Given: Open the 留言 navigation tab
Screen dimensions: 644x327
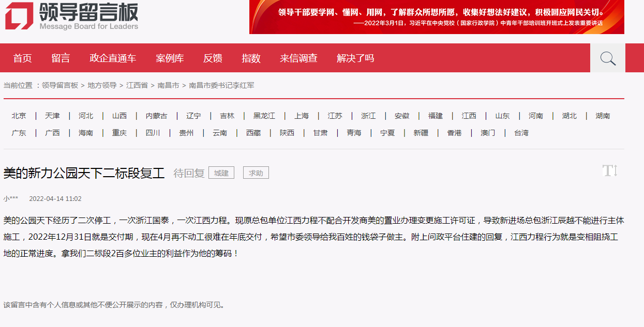Looking at the screenshot, I should (x=61, y=58).
